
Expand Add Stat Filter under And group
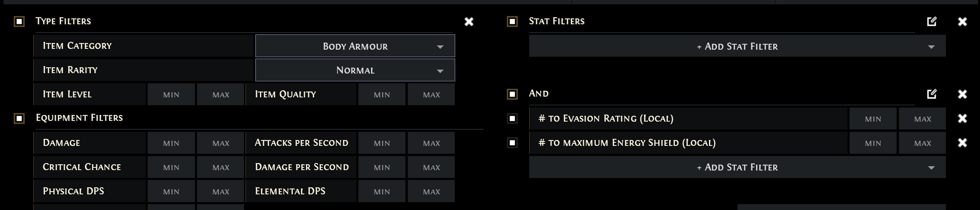click(737, 167)
